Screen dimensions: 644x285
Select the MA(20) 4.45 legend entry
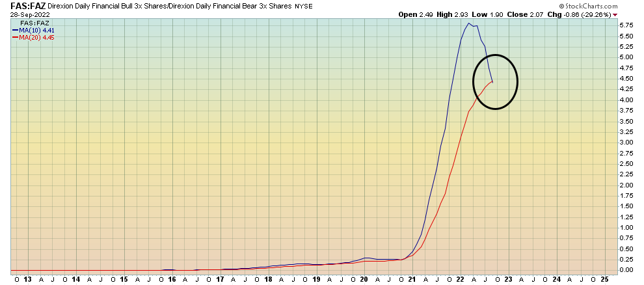(35, 36)
